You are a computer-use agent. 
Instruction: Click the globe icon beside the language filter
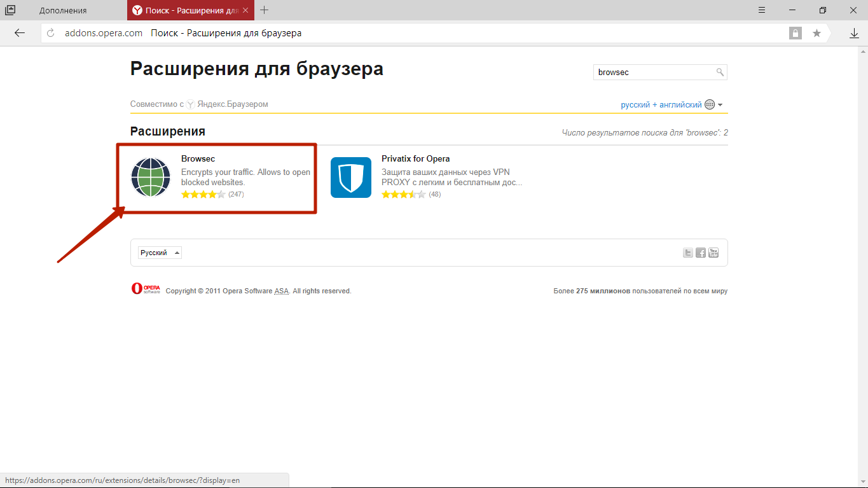pyautogui.click(x=710, y=104)
